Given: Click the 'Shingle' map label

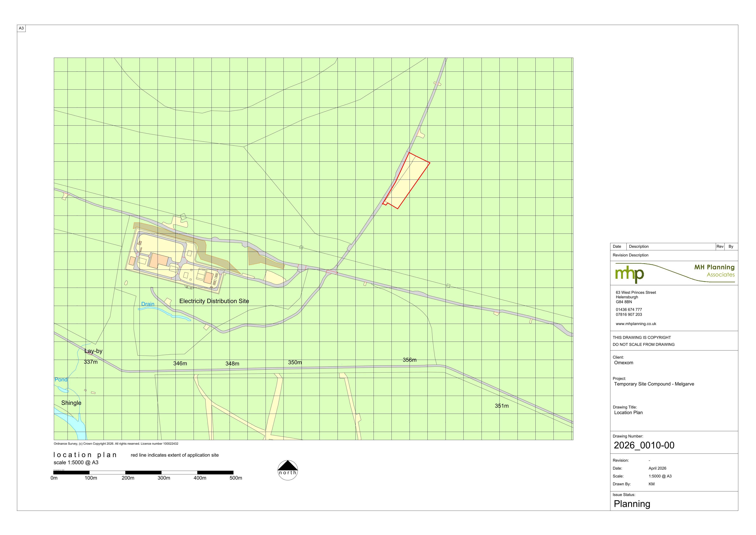Looking at the screenshot, I should tap(71, 403).
